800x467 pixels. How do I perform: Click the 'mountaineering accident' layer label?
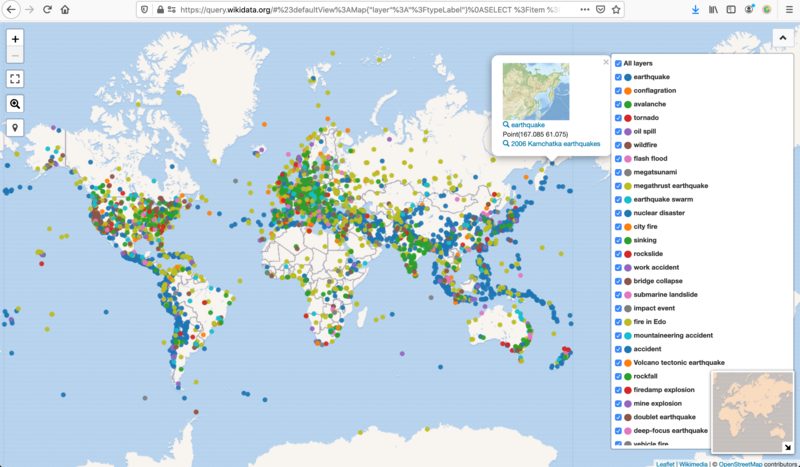tap(673, 335)
